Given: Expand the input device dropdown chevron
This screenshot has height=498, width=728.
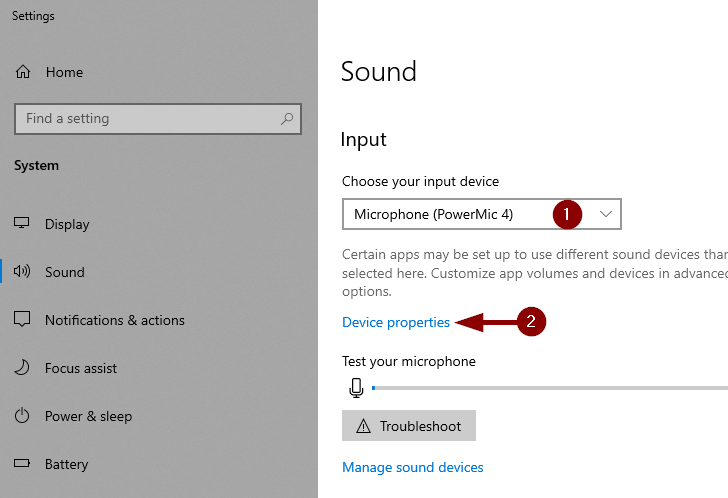Looking at the screenshot, I should tap(605, 214).
